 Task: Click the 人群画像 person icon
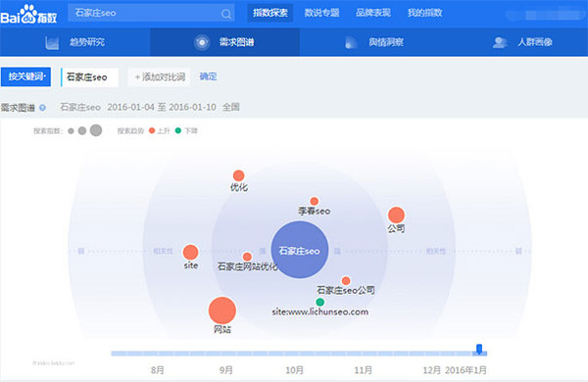pos(500,42)
